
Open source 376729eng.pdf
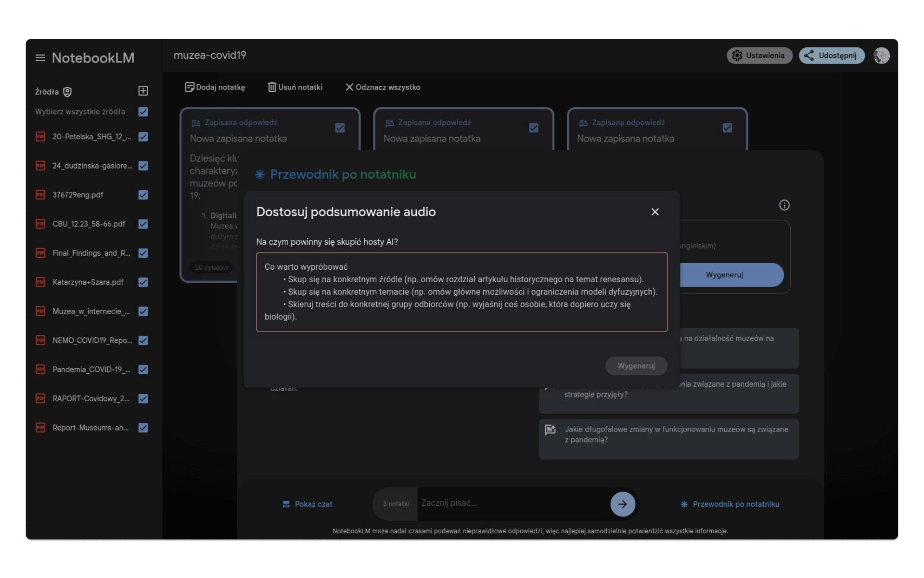point(78,195)
